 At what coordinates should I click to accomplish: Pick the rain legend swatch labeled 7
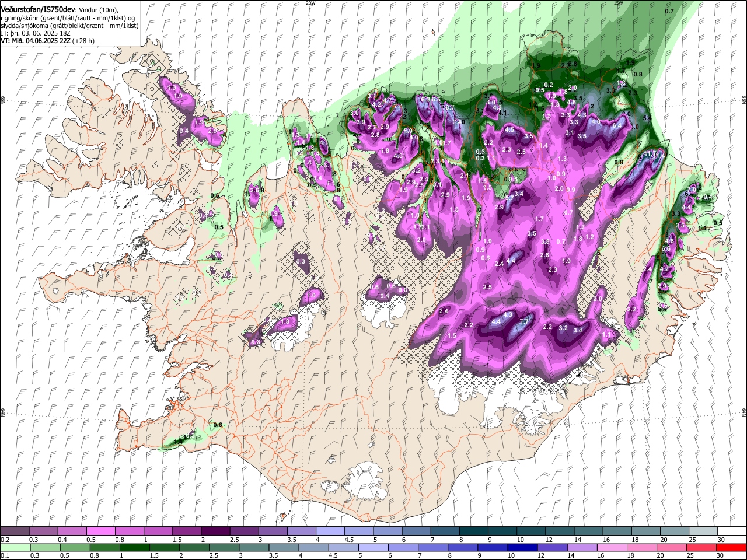click(x=432, y=547)
